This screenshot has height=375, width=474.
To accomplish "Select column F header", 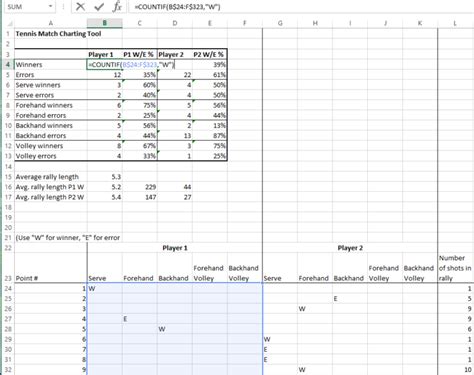I will pos(245,23).
